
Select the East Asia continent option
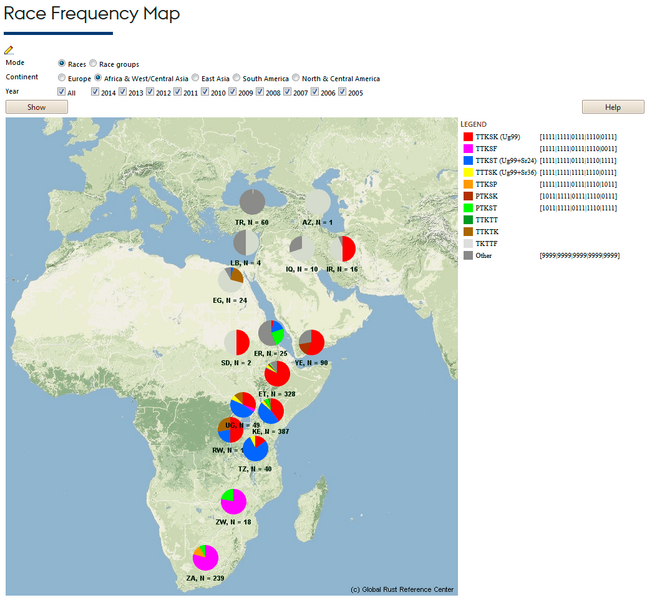pyautogui.click(x=196, y=77)
